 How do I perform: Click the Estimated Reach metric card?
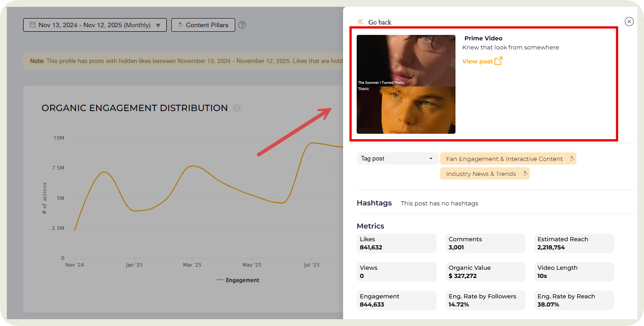574,243
